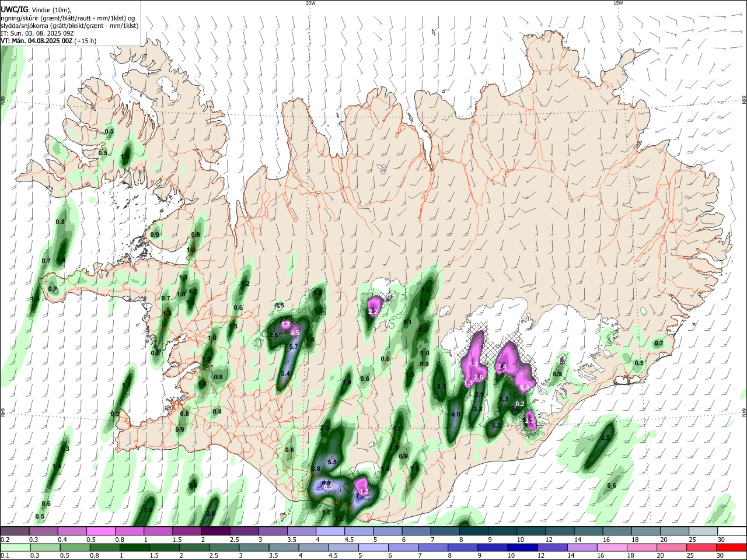Click the '5.5' precipitation value on the map
This screenshot has width=747, height=560.
pyautogui.click(x=332, y=462)
